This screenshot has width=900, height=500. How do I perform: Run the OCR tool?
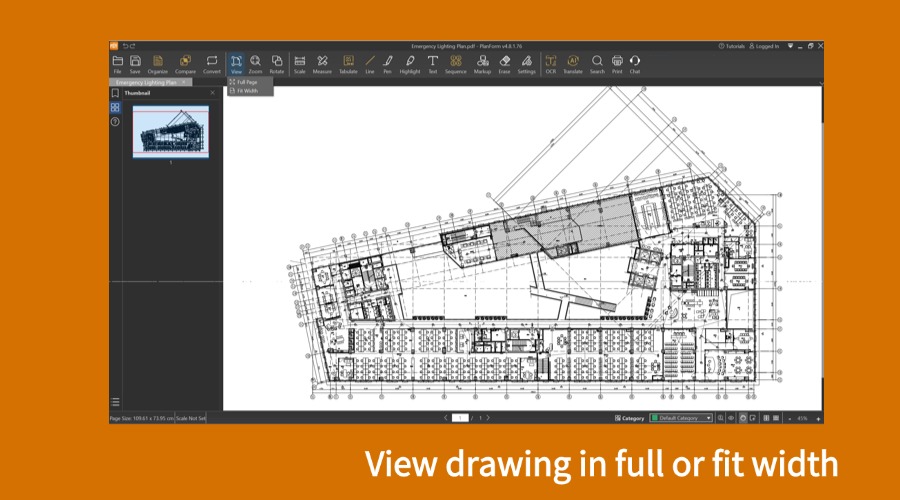click(551, 64)
